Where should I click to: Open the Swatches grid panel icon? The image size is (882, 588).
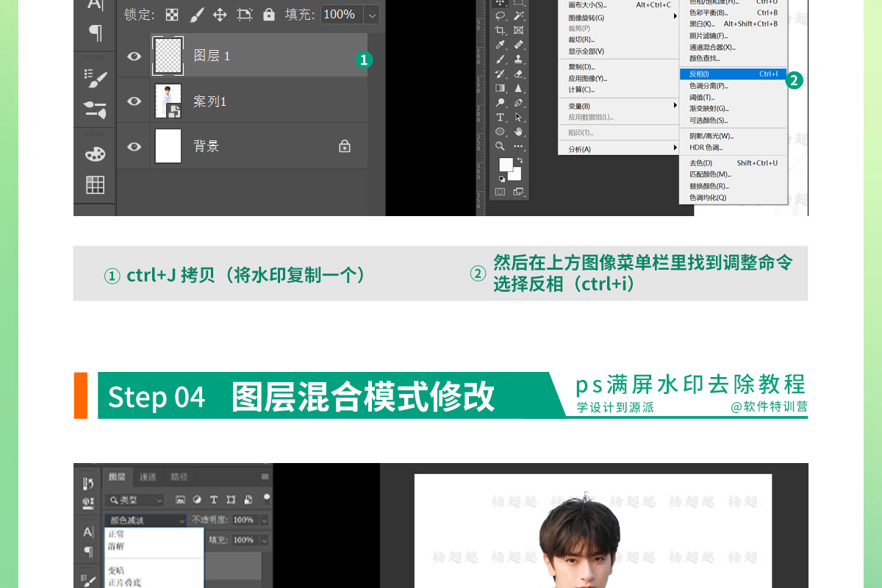tap(95, 184)
